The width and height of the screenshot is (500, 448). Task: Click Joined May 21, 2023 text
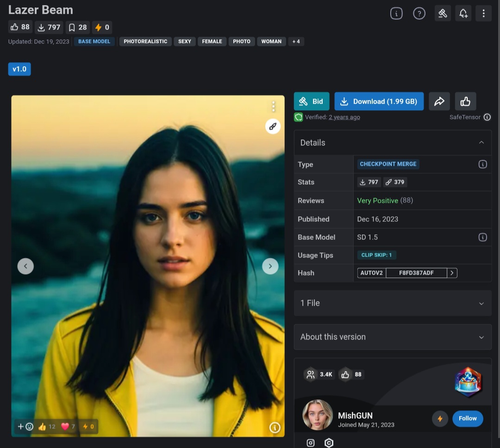click(366, 425)
